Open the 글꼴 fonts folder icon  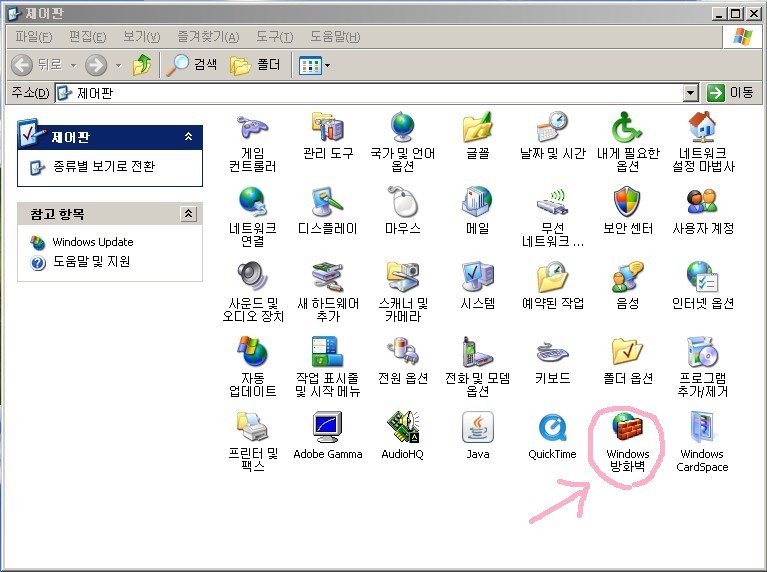[477, 127]
